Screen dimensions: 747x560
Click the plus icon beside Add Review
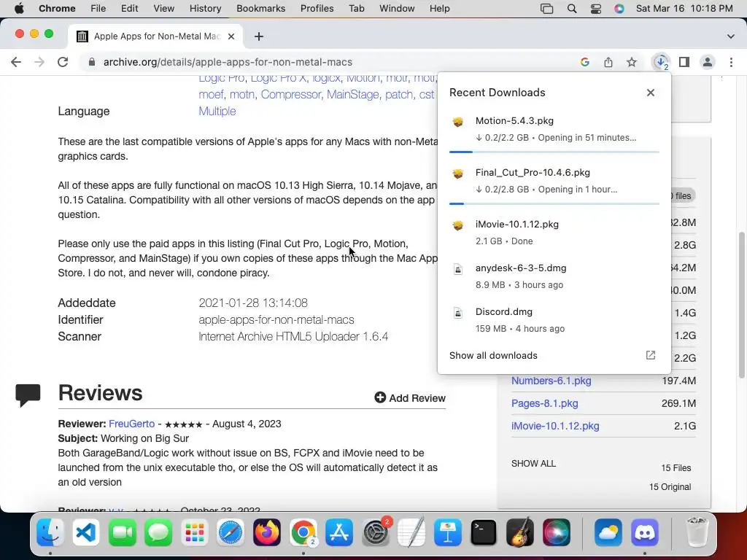[x=379, y=397]
